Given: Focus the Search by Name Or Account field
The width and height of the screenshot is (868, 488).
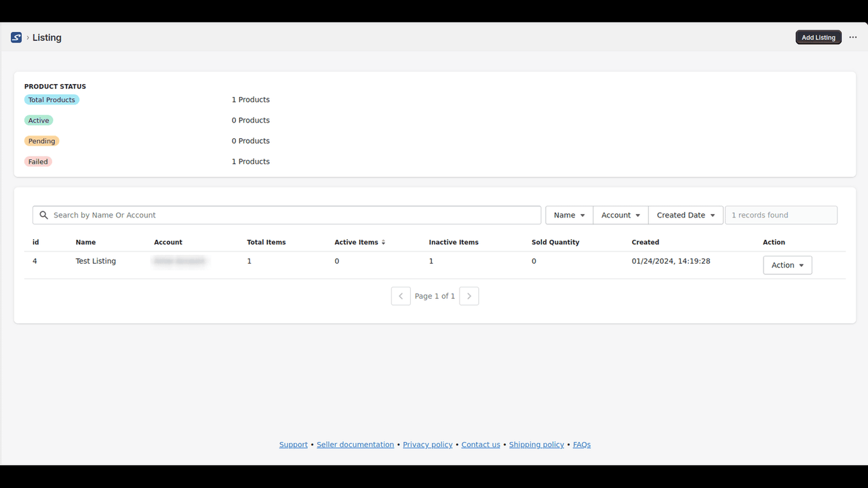Looking at the screenshot, I should point(287,215).
